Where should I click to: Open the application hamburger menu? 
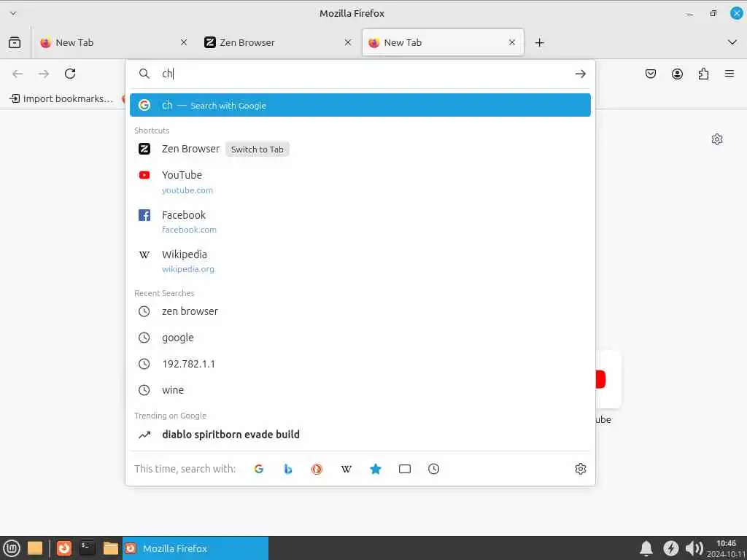point(729,74)
